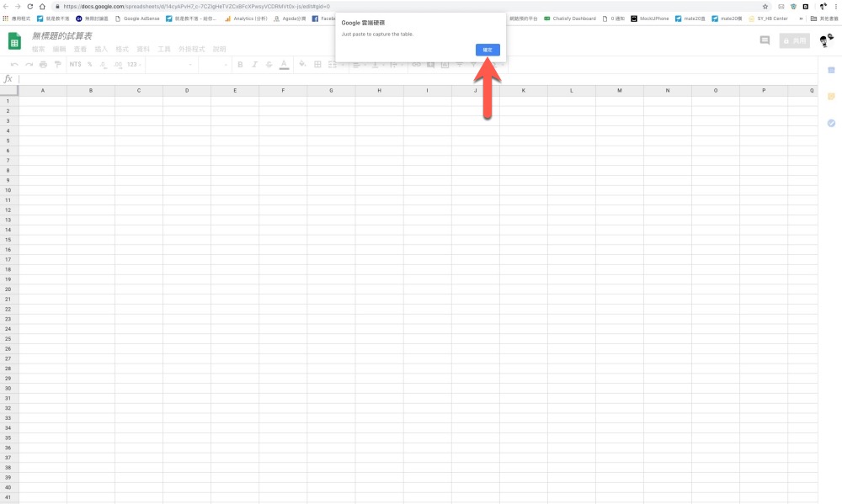The image size is (842, 504).
Task: Open the 資料 (Data) menu
Action: [143, 50]
